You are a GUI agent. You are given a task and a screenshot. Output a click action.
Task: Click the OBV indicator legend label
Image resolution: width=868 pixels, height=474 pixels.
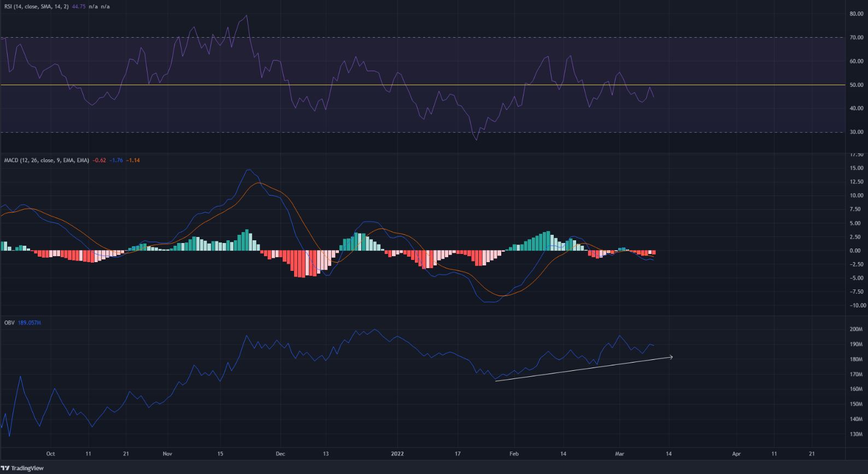(9, 323)
